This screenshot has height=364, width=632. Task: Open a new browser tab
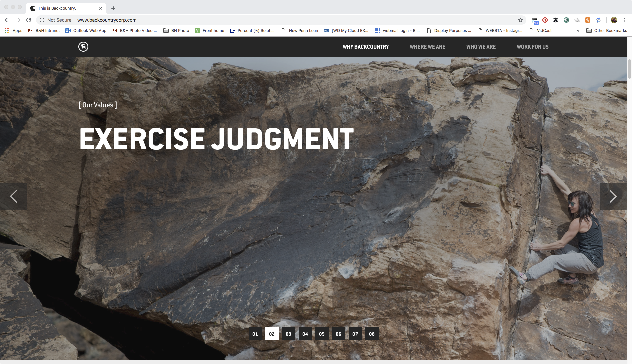[x=113, y=8]
